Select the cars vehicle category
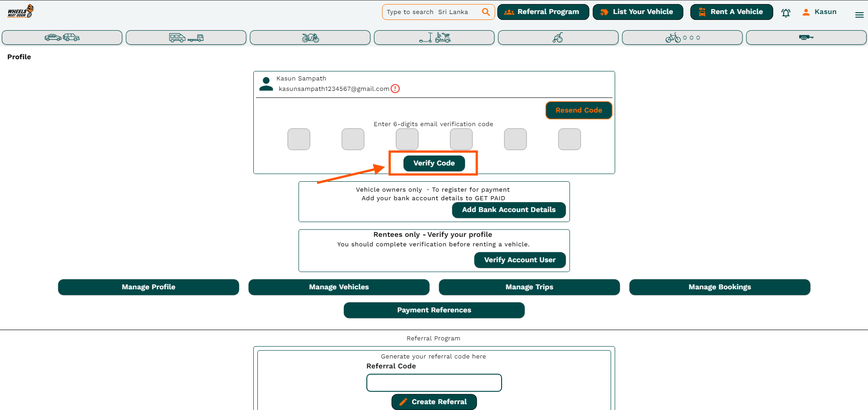This screenshot has height=410, width=868. tap(62, 38)
